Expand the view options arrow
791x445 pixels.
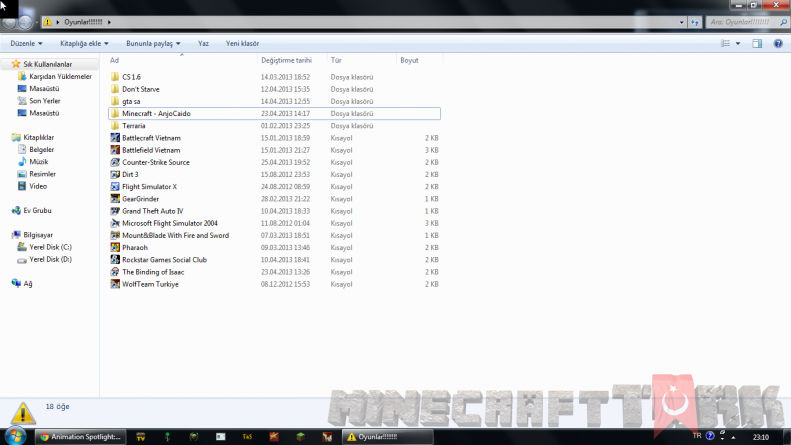pos(738,43)
